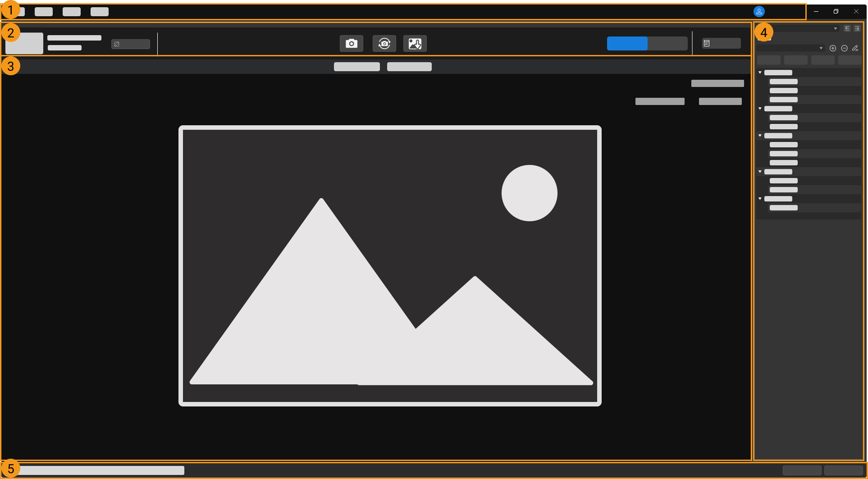Open the log panel

720,43
